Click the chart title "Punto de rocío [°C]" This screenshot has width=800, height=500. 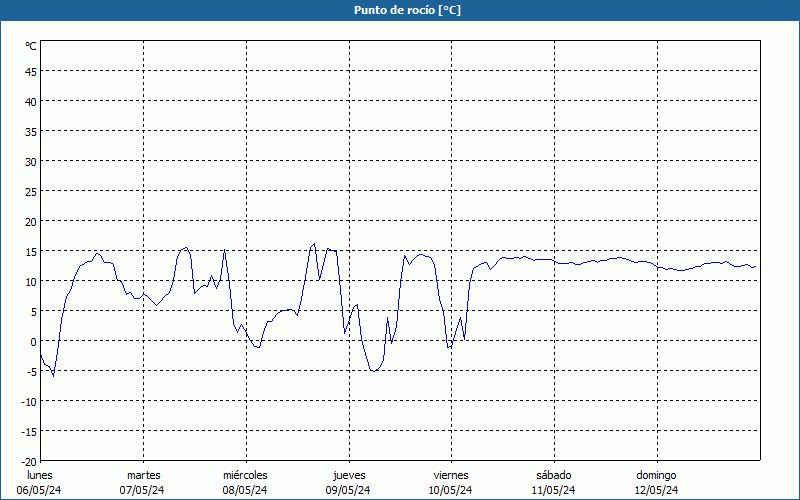coord(407,10)
